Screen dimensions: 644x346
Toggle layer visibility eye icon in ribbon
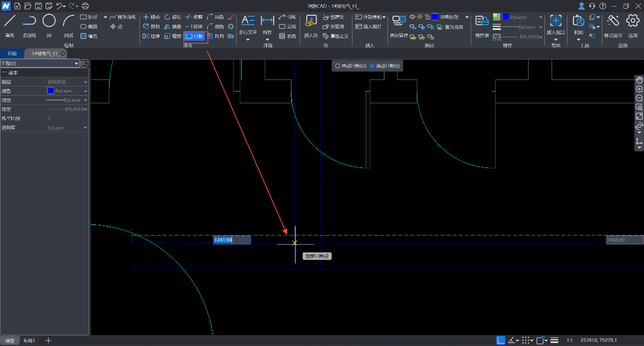[x=412, y=17]
